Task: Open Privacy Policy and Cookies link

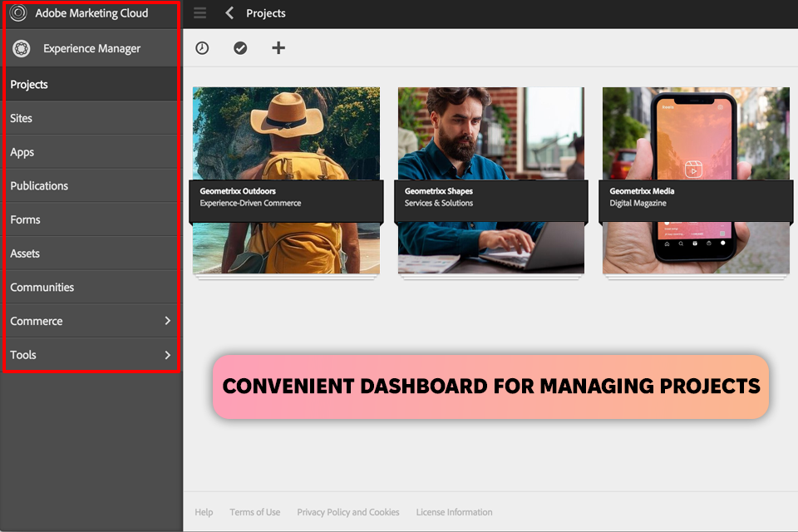Action: pos(348,512)
